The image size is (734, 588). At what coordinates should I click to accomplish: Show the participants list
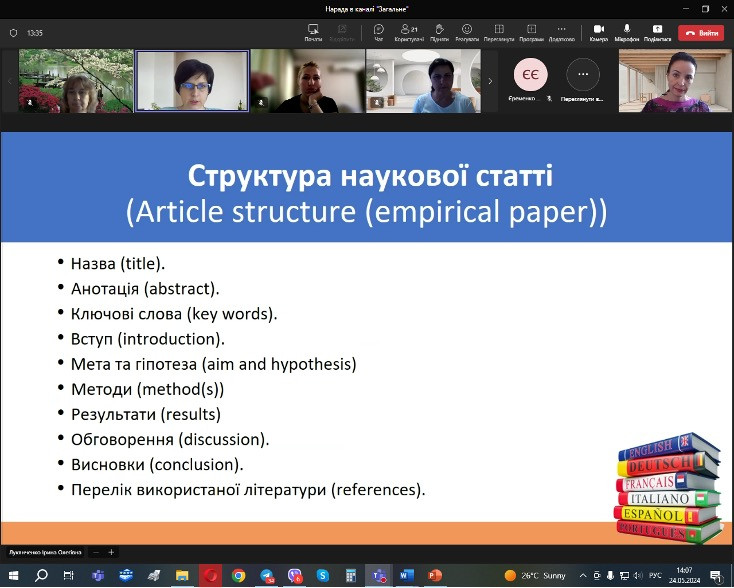point(408,31)
